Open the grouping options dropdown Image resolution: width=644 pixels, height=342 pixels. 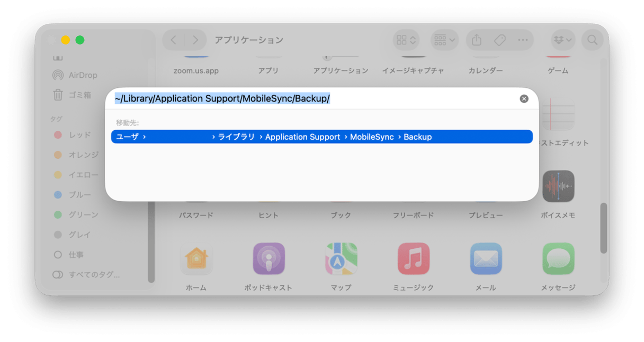pos(444,40)
